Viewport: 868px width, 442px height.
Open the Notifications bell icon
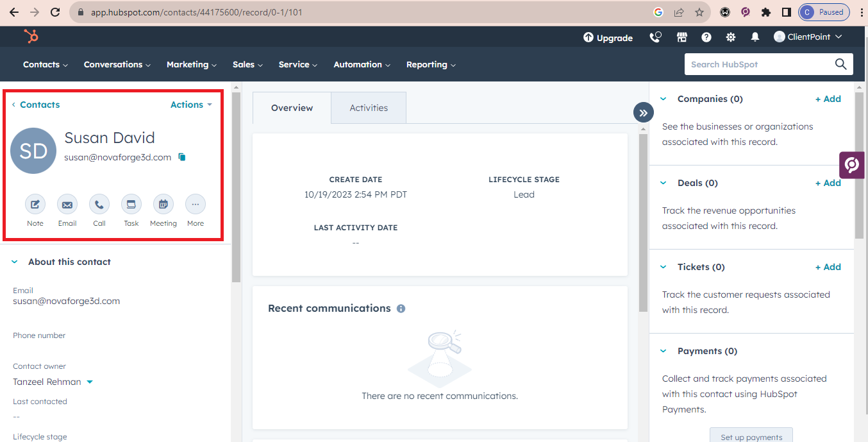[755, 37]
